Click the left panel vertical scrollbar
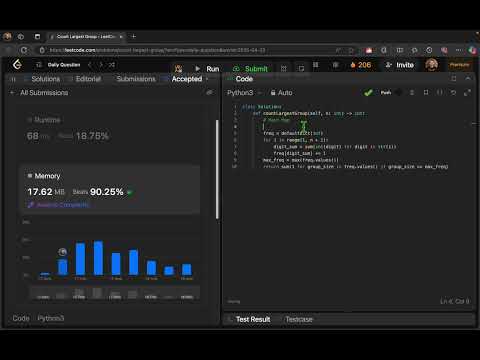Image resolution: width=480 pixels, height=360 pixels. (x=217, y=169)
